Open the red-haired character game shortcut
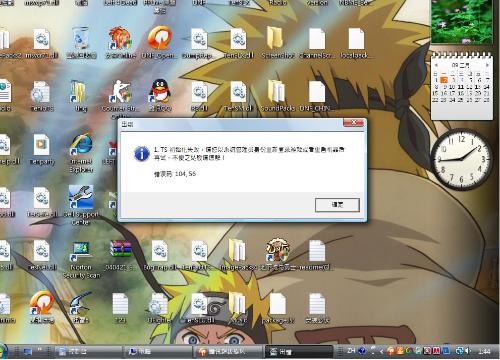Screen dimensions: 500x360 (120, 42)
